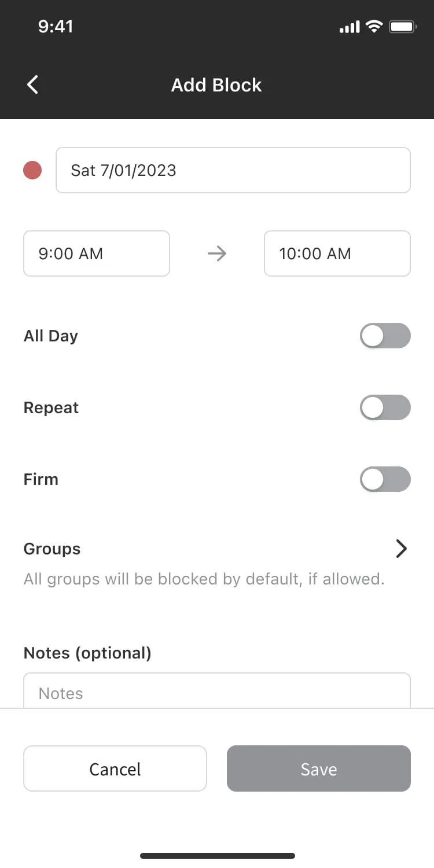This screenshot has height=868, width=434.
Task: Click the cellular signal bars icon
Action: pos(349,27)
